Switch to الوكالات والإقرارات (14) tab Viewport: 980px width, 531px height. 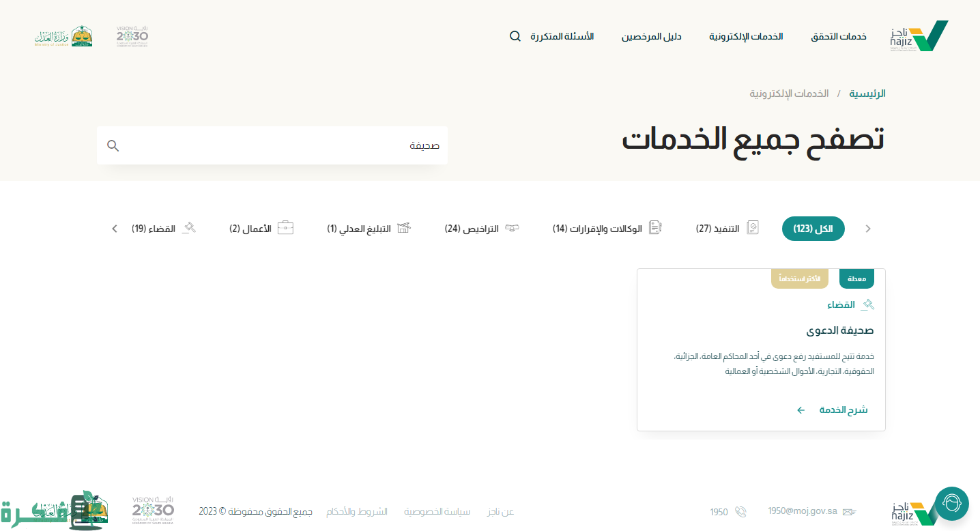607,229
